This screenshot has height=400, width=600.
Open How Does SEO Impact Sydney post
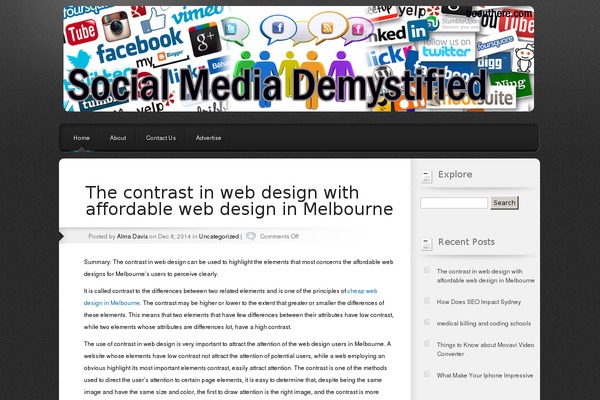pyautogui.click(x=479, y=302)
